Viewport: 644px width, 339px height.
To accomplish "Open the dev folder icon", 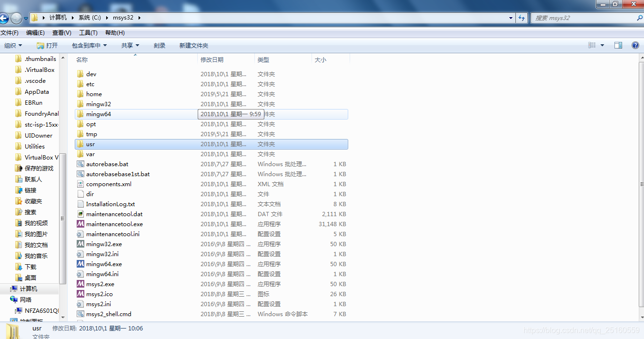I will [80, 74].
